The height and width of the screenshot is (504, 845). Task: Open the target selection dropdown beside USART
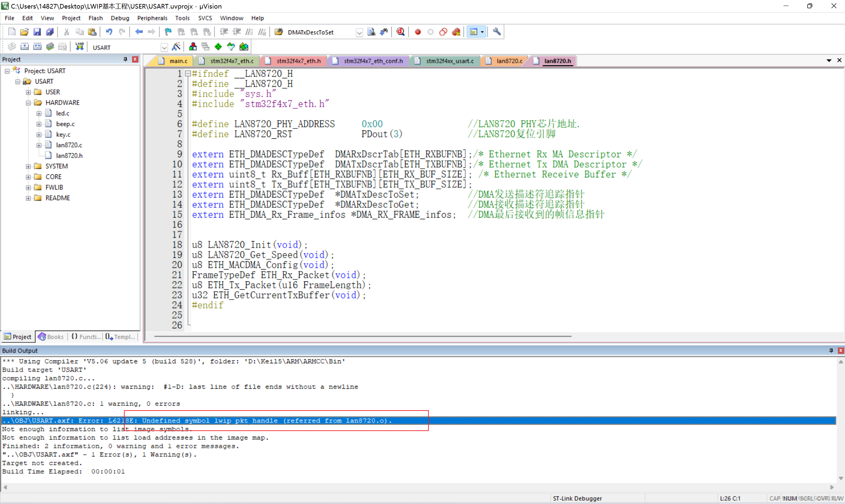click(x=165, y=47)
